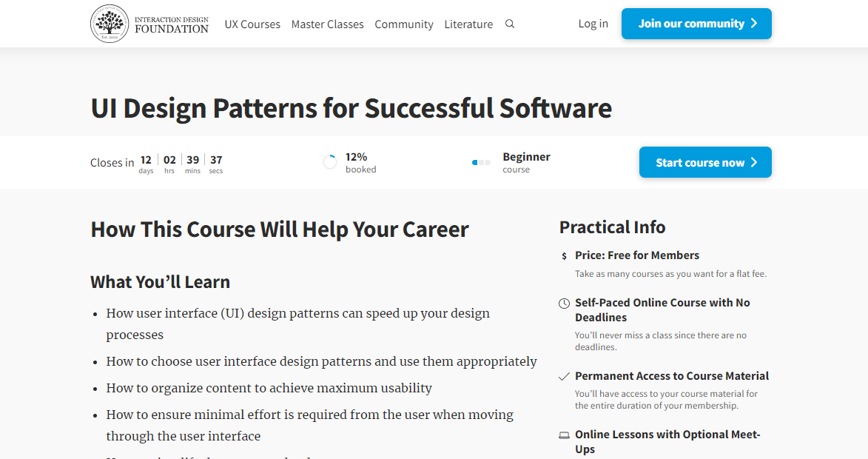
Task: Click the circular 12% booked progress icon
Action: click(x=330, y=162)
